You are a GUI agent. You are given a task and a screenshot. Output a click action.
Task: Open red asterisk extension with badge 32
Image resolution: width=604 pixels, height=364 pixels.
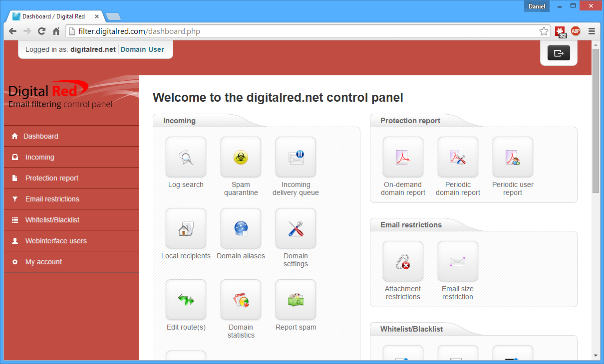coord(561,31)
